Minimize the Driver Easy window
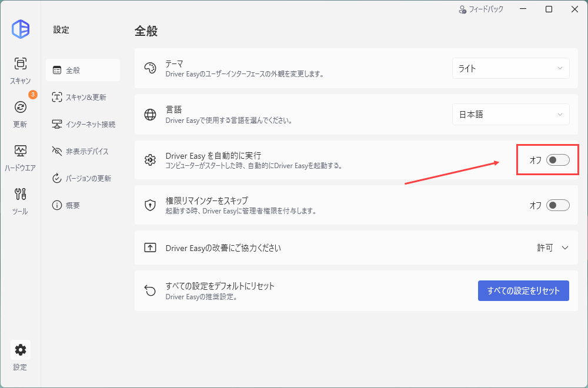The image size is (588, 388). pos(523,9)
